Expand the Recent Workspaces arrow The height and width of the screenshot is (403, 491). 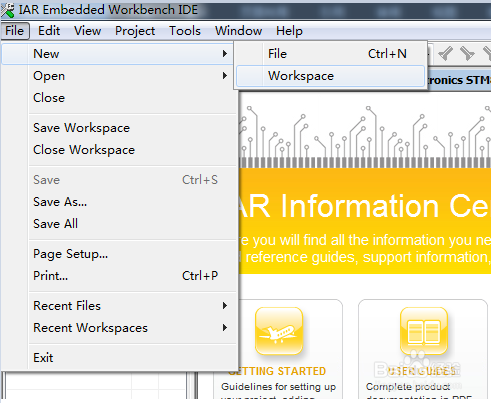click(x=225, y=328)
